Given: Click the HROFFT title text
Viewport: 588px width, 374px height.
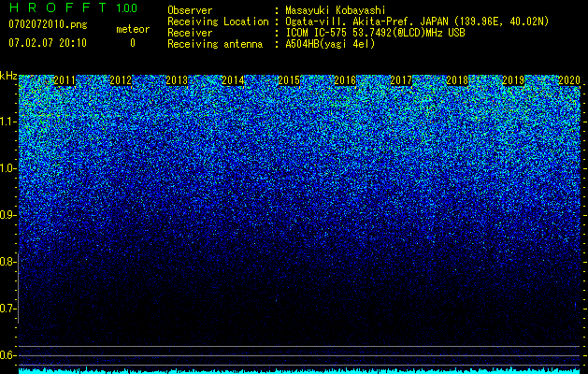Looking at the screenshot, I should (58, 7).
